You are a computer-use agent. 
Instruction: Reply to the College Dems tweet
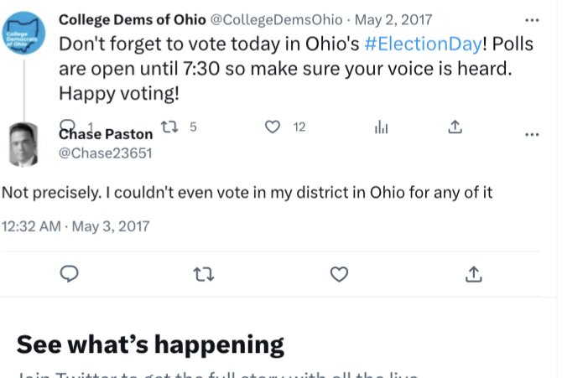coord(67,126)
